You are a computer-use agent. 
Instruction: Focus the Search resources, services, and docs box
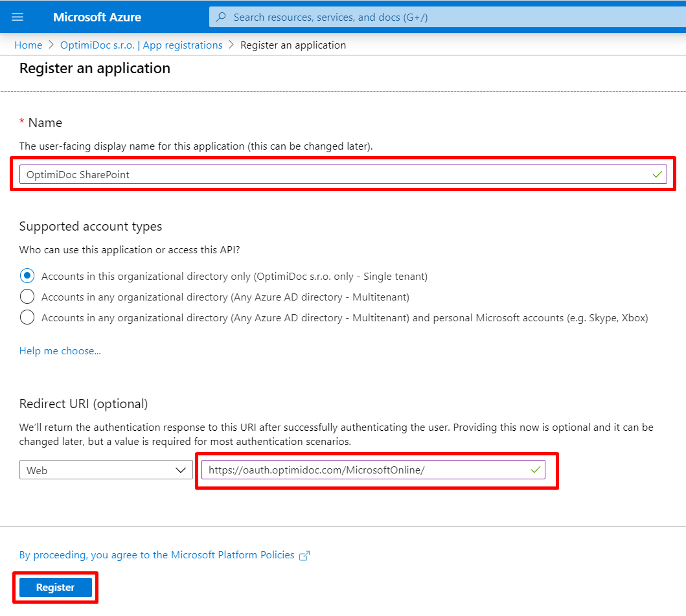tap(447, 17)
